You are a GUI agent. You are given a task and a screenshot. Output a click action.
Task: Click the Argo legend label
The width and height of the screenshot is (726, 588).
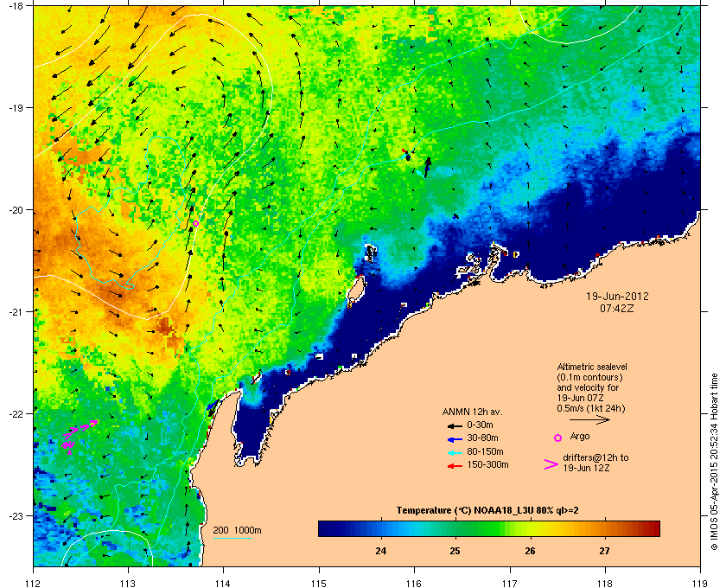tap(580, 436)
